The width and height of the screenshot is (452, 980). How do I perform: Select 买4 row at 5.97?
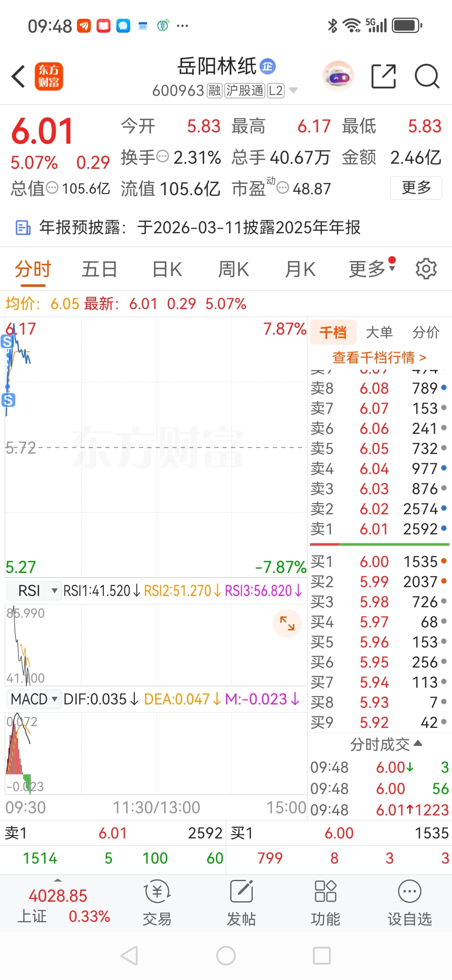pos(379,622)
